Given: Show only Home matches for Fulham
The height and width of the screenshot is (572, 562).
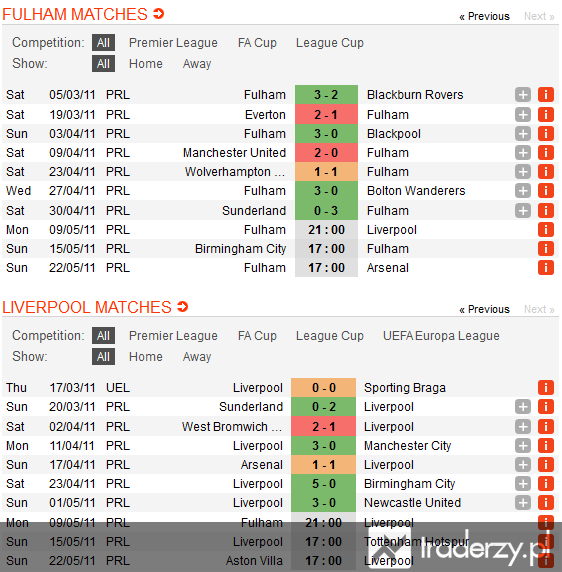Looking at the screenshot, I should (x=146, y=63).
